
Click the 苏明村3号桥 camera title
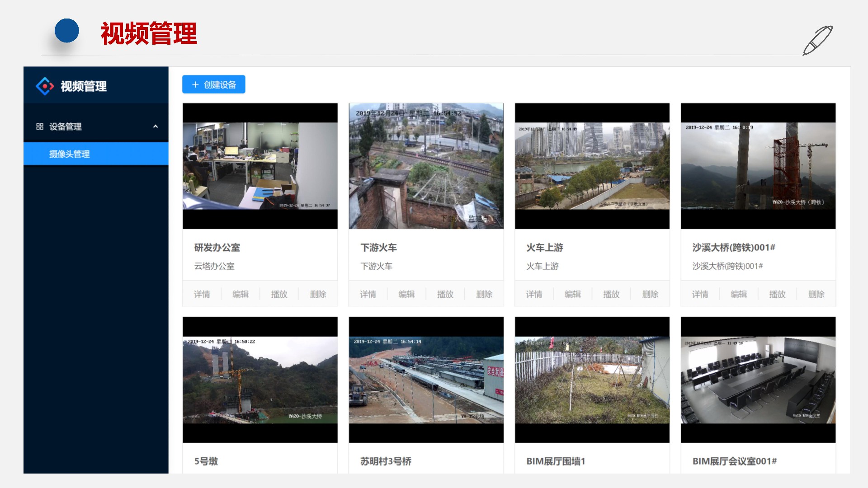pyautogui.click(x=386, y=461)
